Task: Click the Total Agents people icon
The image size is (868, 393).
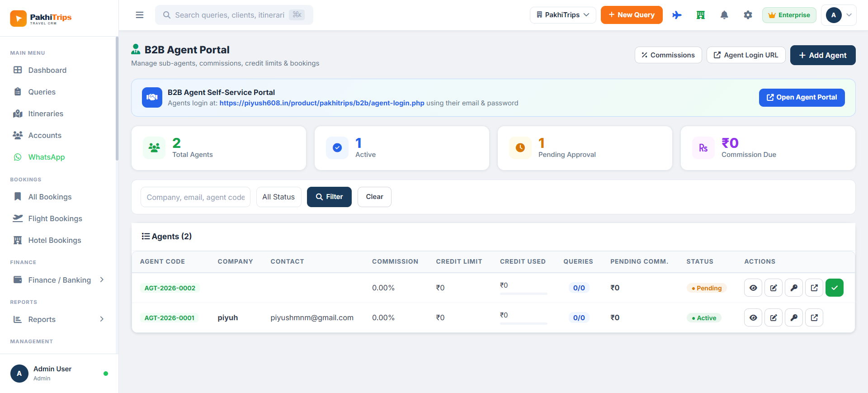Action: pos(154,148)
